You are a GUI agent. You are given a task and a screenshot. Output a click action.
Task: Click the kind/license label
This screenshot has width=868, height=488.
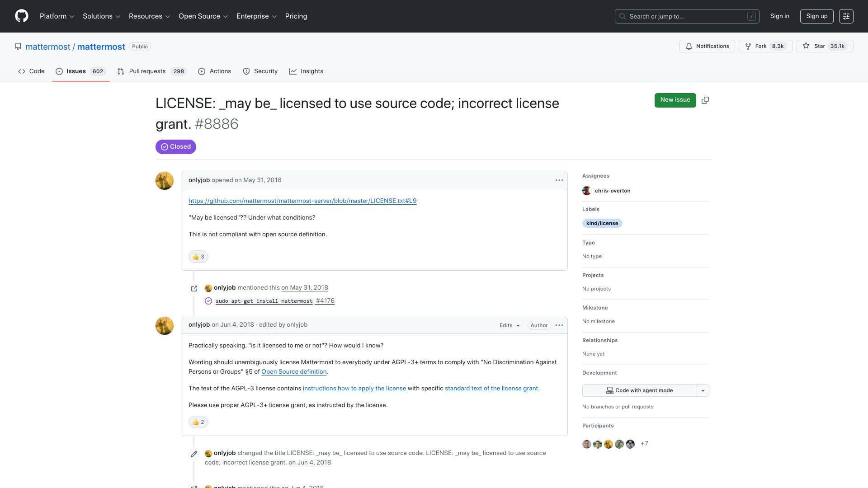point(602,223)
